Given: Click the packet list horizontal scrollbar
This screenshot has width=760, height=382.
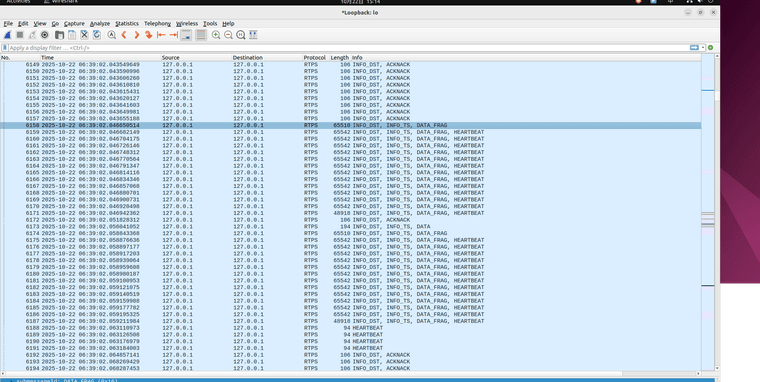Looking at the screenshot, I should [x=350, y=374].
